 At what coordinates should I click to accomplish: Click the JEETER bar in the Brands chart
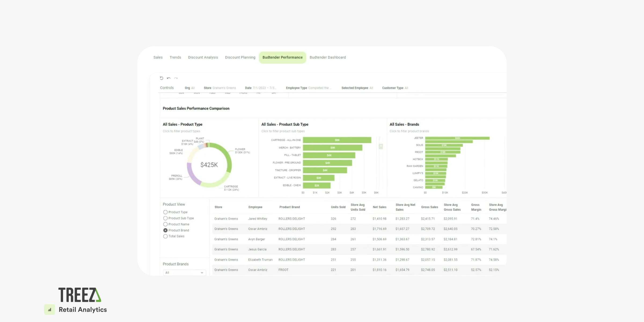(x=457, y=138)
